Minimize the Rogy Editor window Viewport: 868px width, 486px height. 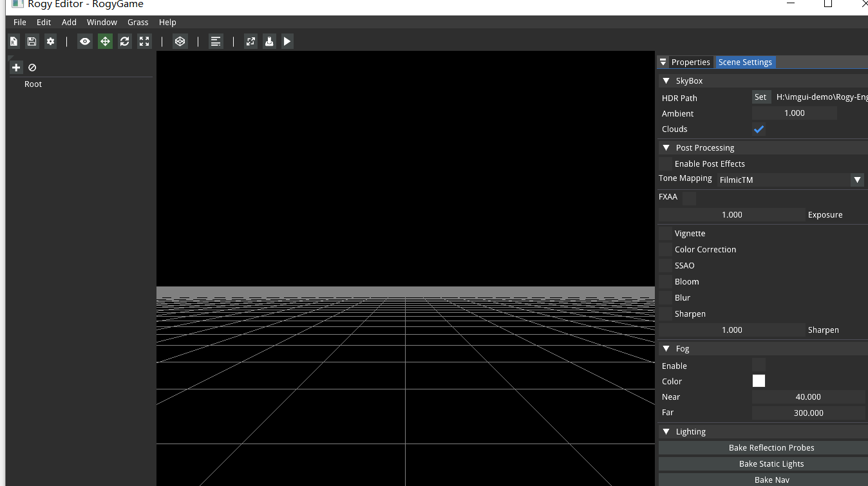(x=791, y=3)
